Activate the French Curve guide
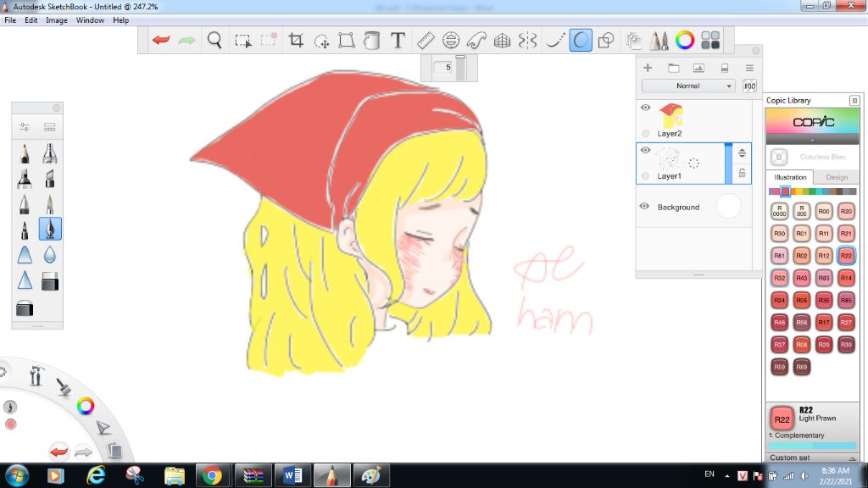The image size is (868, 488). tap(476, 40)
